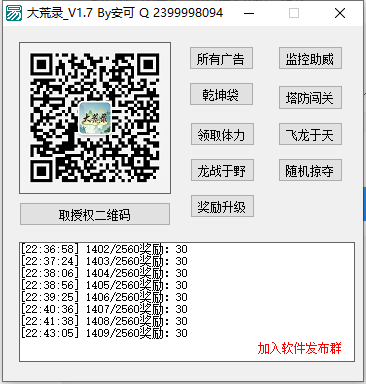The height and width of the screenshot is (384, 366).
Task: Select 领取体力 button
Action: click(x=222, y=134)
